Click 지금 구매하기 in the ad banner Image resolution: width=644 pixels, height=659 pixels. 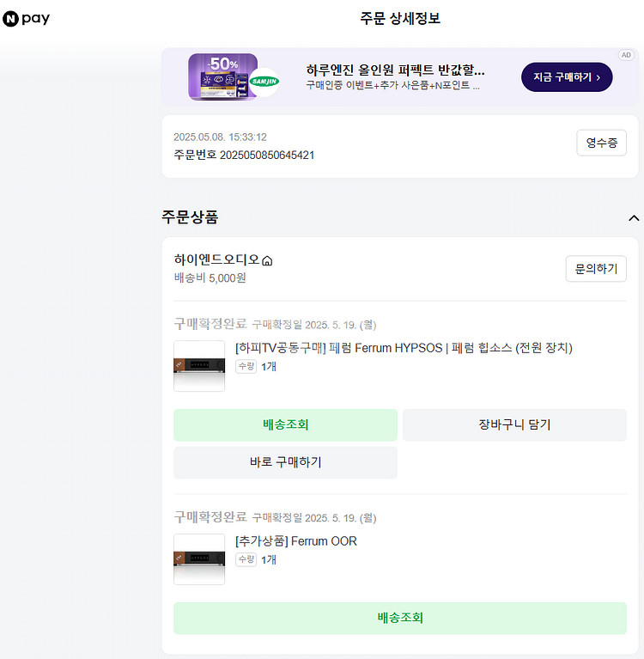point(567,77)
